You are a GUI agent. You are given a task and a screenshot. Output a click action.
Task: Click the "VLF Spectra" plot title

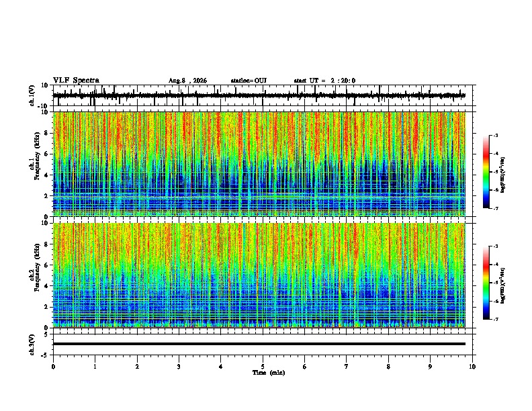(76, 81)
